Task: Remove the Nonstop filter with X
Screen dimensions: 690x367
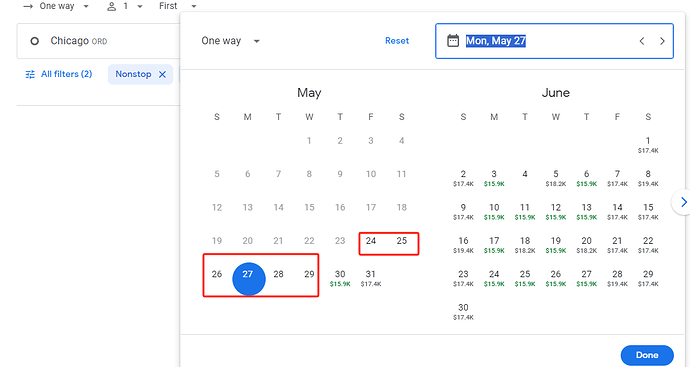Action: (x=162, y=74)
